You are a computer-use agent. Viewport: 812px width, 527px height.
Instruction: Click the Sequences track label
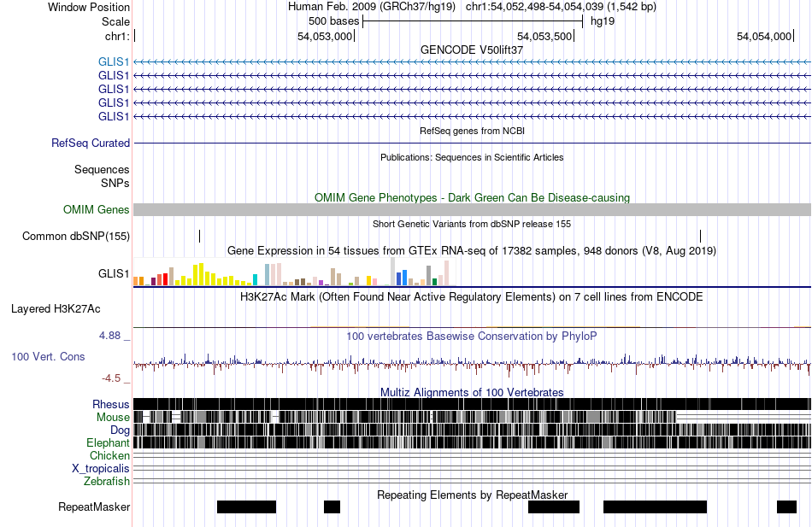(102, 170)
